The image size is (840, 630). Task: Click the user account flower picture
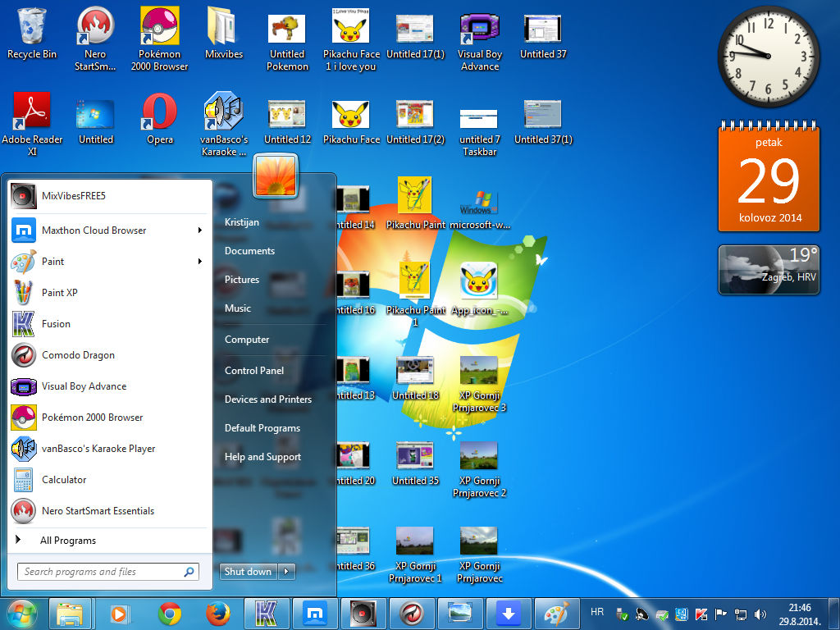[276, 176]
